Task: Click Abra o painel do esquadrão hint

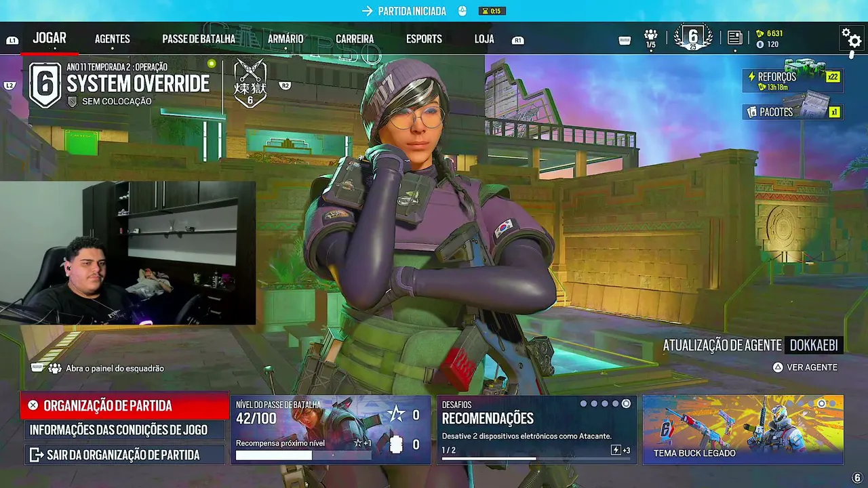Action: coord(115,368)
